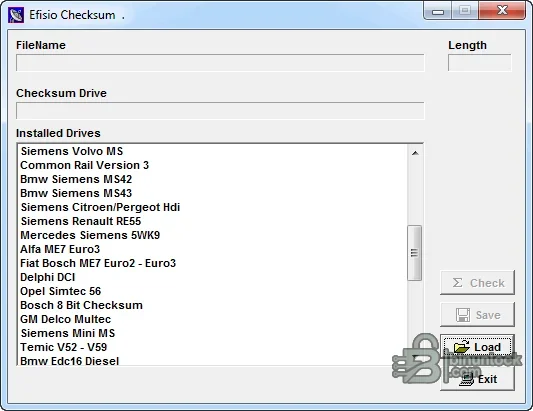This screenshot has height=411, width=533.
Task: Click the Efisio Checksum title bar icon
Action: (x=16, y=15)
